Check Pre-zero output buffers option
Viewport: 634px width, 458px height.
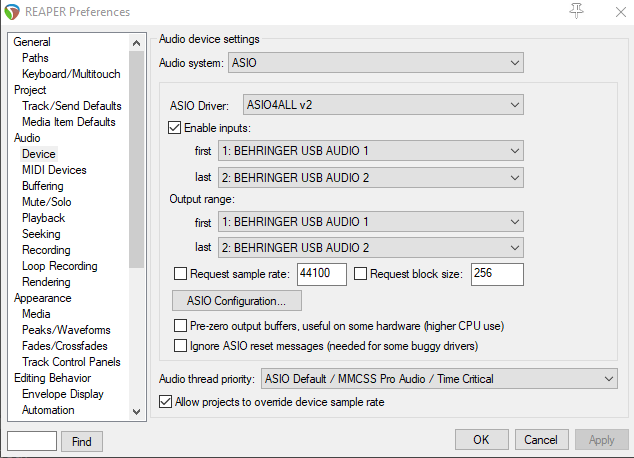180,326
